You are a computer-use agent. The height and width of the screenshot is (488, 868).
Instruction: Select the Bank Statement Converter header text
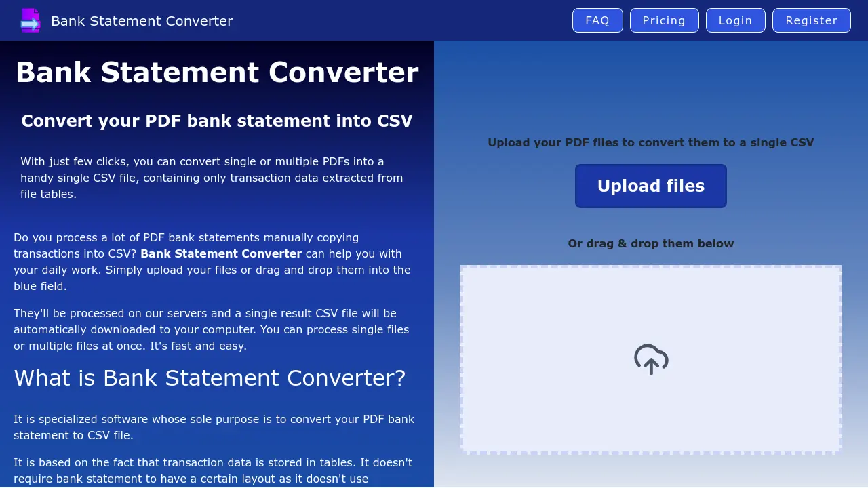pyautogui.click(x=142, y=21)
